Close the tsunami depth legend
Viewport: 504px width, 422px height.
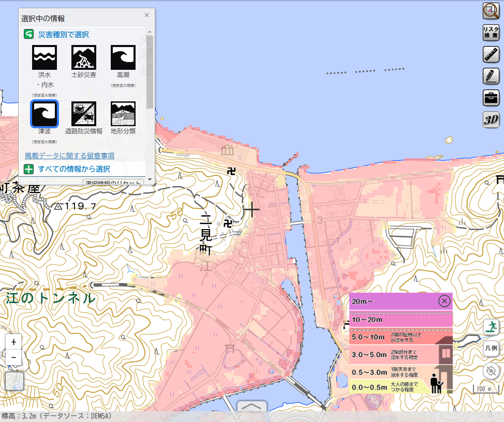click(444, 301)
